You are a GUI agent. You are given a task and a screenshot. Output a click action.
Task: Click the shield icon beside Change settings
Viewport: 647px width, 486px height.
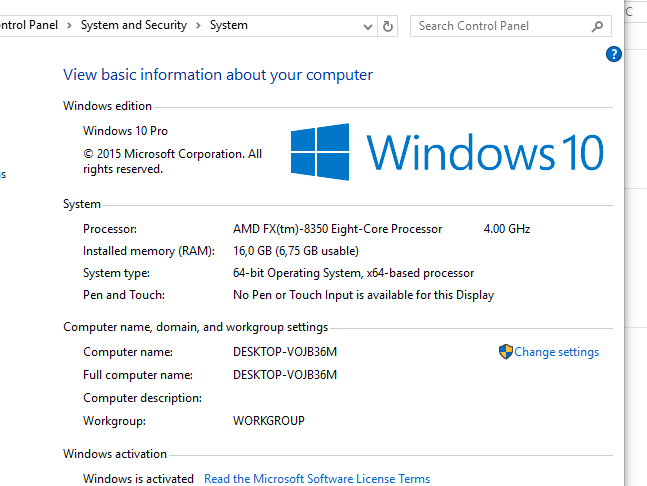[505, 352]
